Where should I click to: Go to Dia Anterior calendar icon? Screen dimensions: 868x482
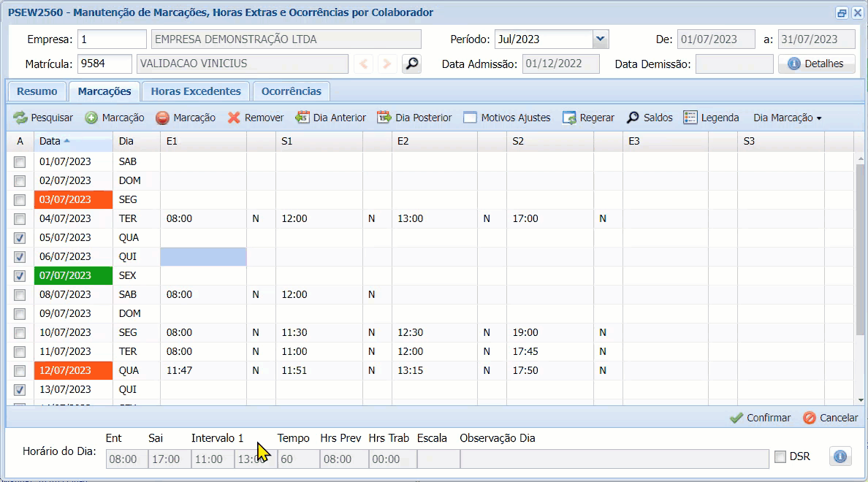[302, 118]
